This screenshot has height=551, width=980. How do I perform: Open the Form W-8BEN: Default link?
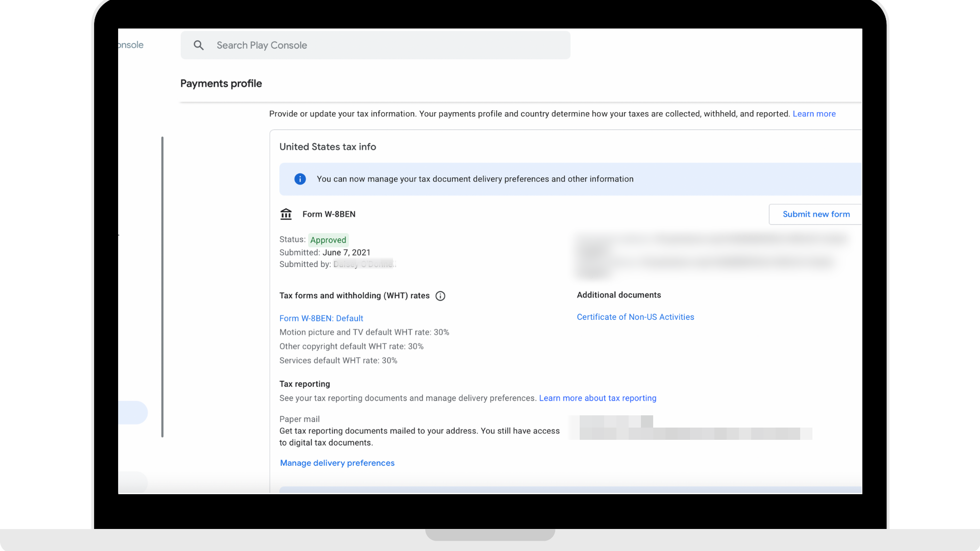pos(321,318)
